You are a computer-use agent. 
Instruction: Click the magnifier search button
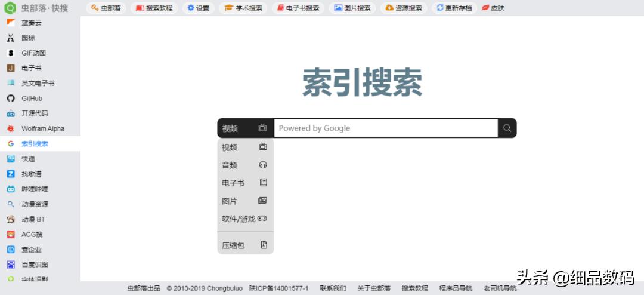[507, 128]
